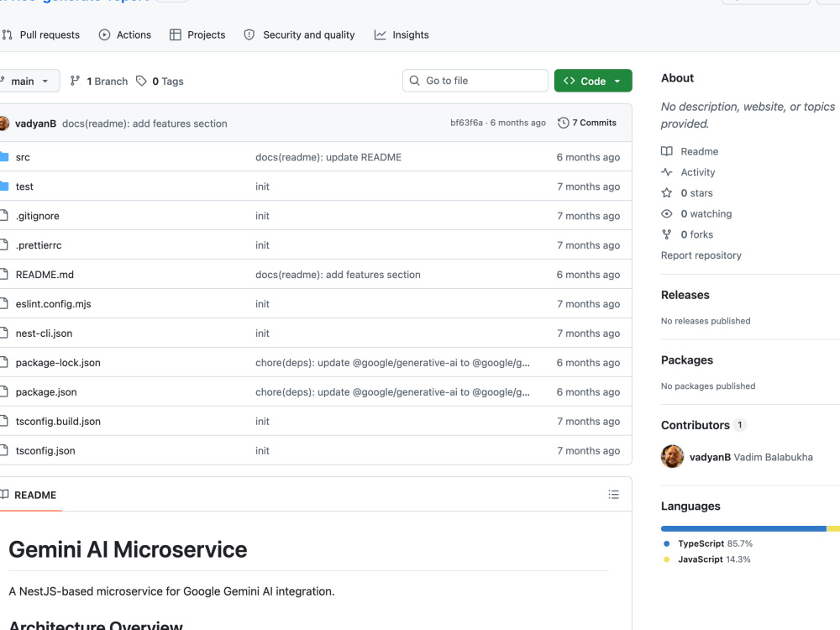Open the Actions tab
Viewport: 840px width, 630px height.
point(125,34)
